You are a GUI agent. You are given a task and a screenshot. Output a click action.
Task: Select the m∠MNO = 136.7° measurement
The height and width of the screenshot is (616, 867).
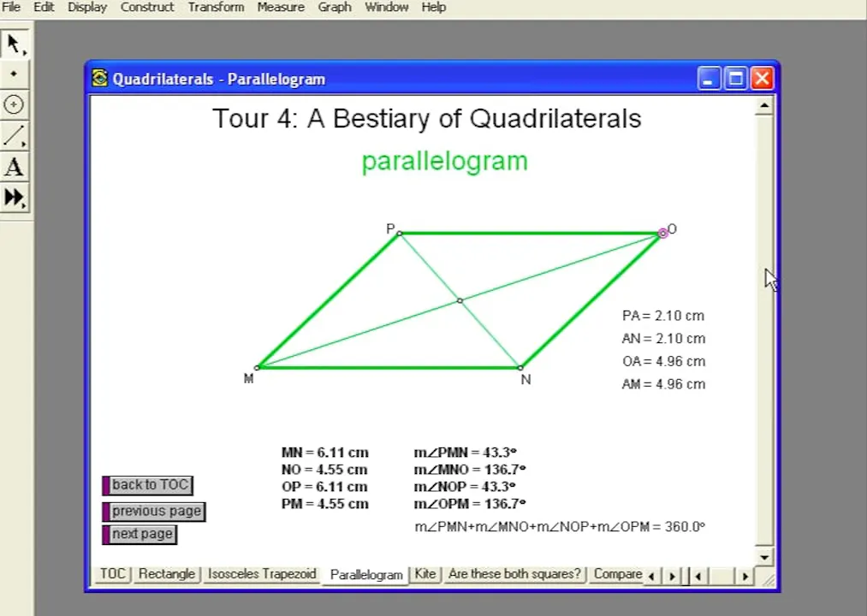[x=470, y=470]
